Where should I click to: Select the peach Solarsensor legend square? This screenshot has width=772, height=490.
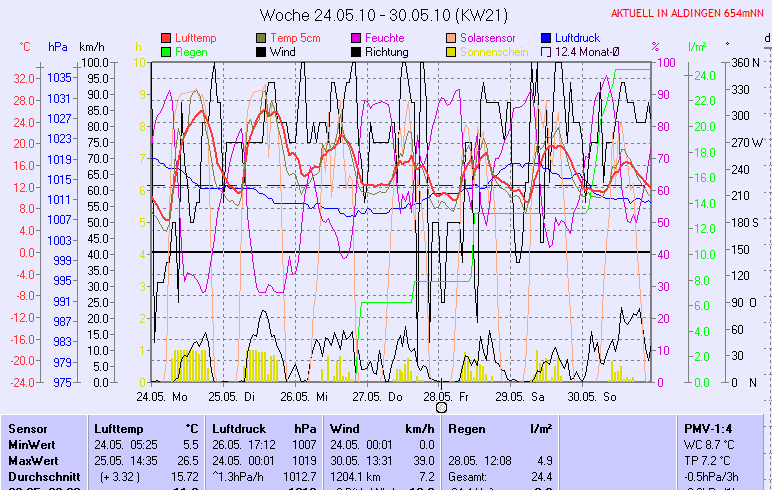click(x=452, y=38)
